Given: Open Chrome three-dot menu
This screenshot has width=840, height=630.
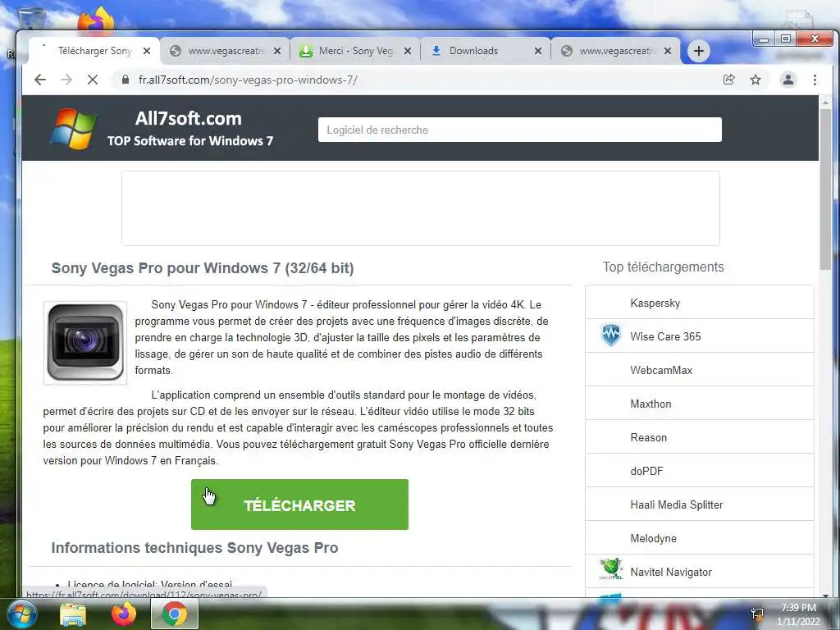Looking at the screenshot, I should (x=815, y=80).
